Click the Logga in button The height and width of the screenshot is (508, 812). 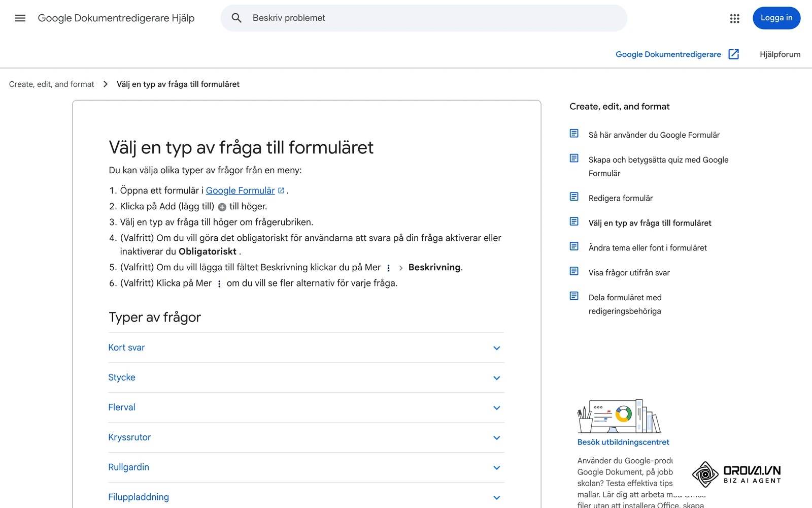pos(776,18)
